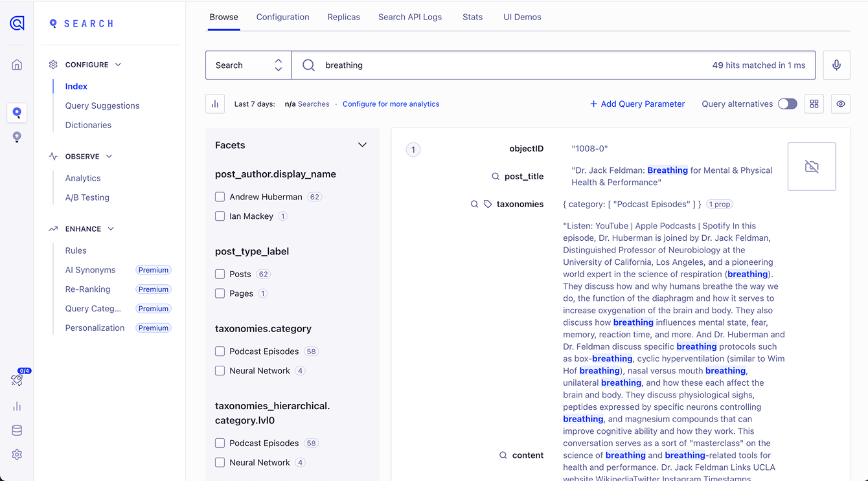868x481 pixels.
Task: Check the Ian Mackey facet
Action: pos(220,216)
